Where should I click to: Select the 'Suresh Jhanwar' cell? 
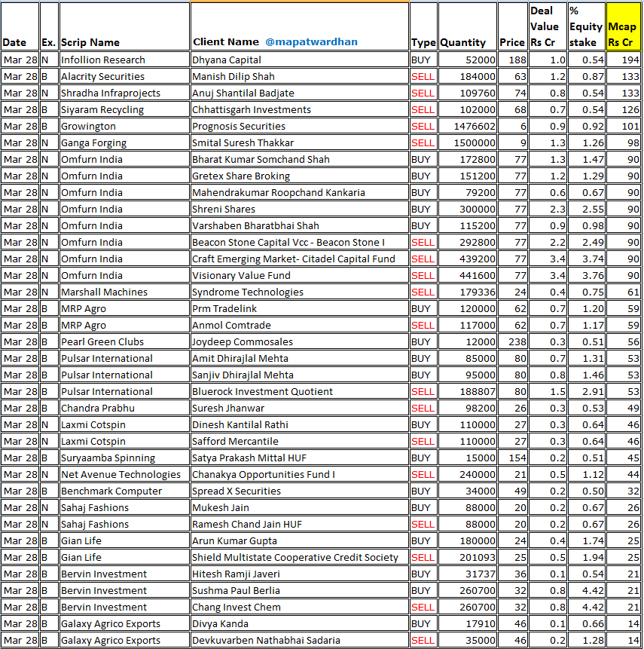300,408
